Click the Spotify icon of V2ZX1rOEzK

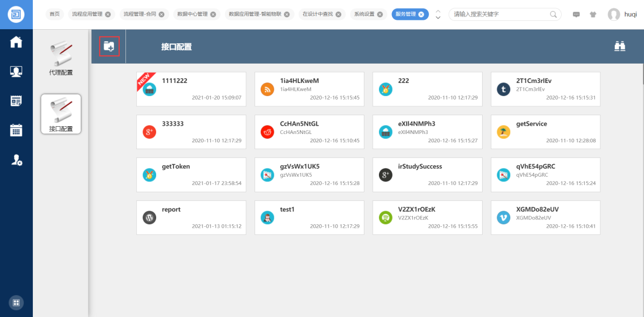(x=386, y=218)
